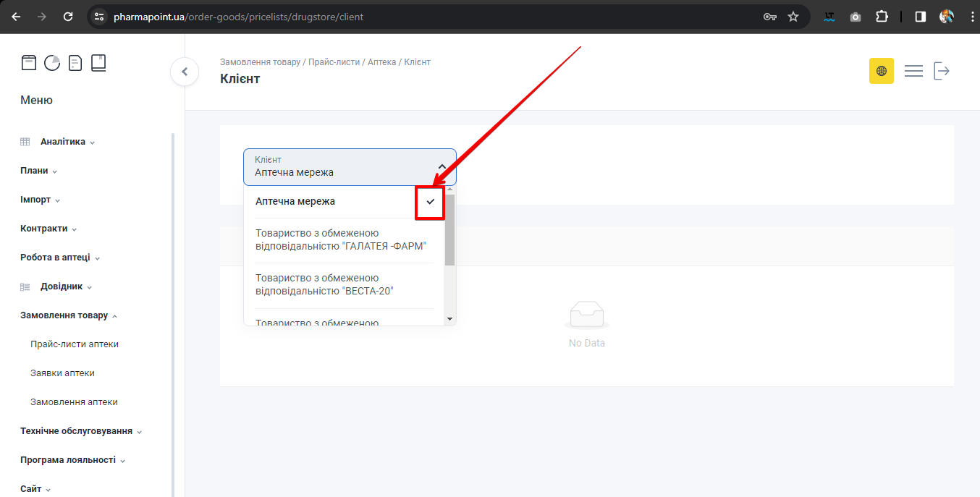Click the box archive icon in sidebar

point(28,63)
